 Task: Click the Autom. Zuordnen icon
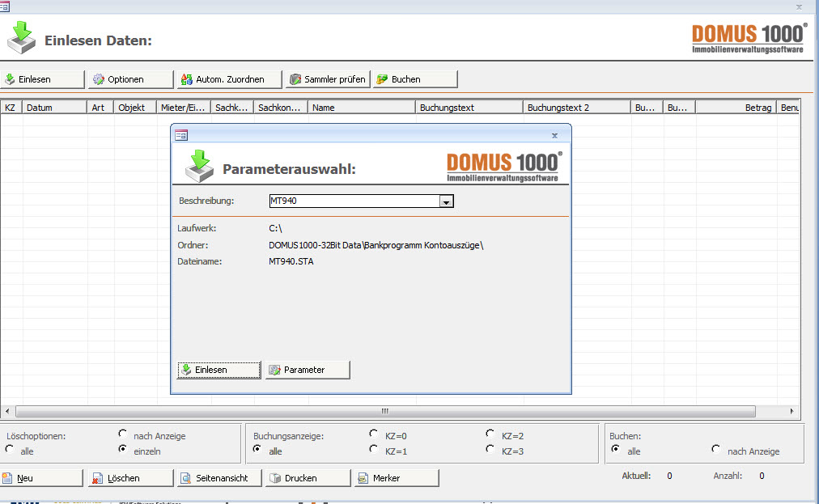(186, 79)
